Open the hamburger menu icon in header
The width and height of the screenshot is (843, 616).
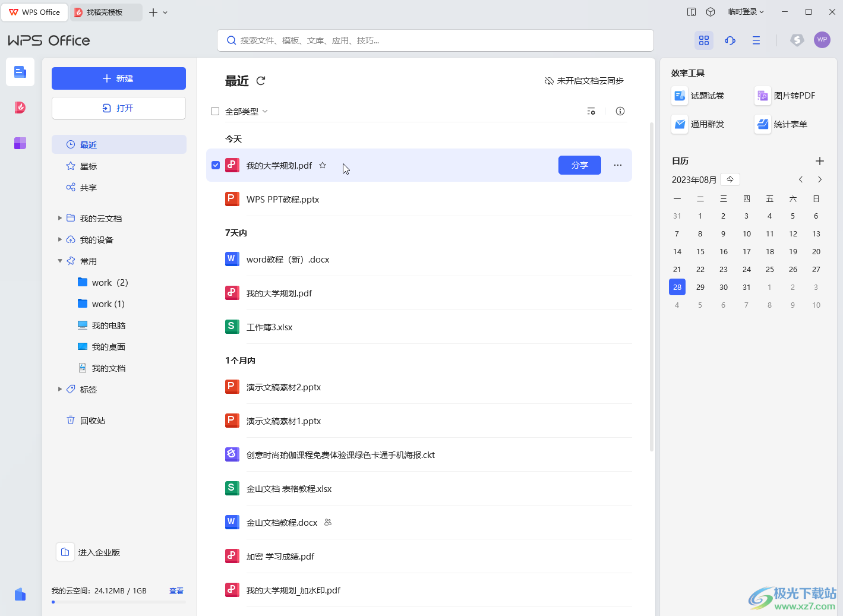[756, 40]
